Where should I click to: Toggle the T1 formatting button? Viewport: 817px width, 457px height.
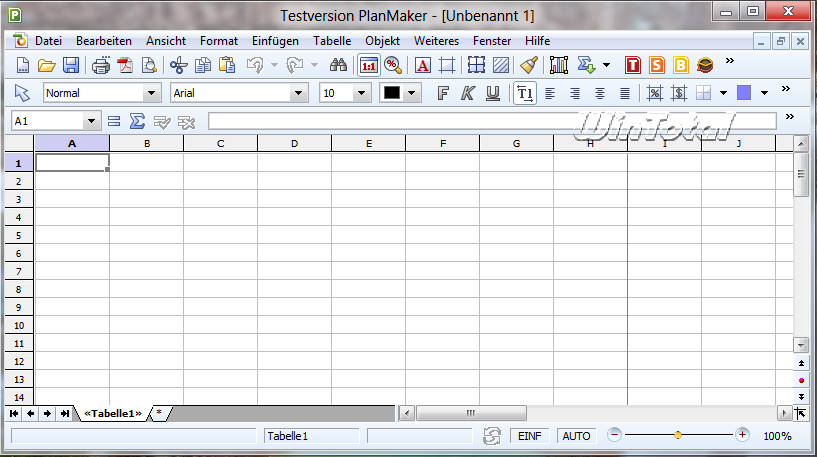click(x=525, y=93)
